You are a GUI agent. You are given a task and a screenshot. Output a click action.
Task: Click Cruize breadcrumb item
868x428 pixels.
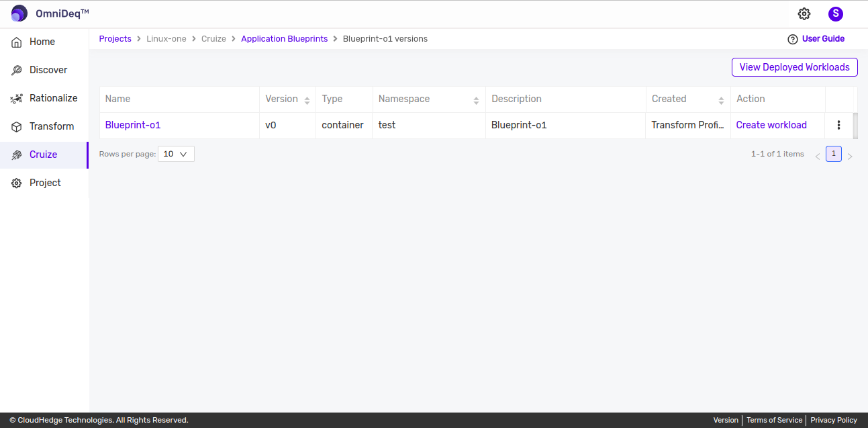(213, 39)
